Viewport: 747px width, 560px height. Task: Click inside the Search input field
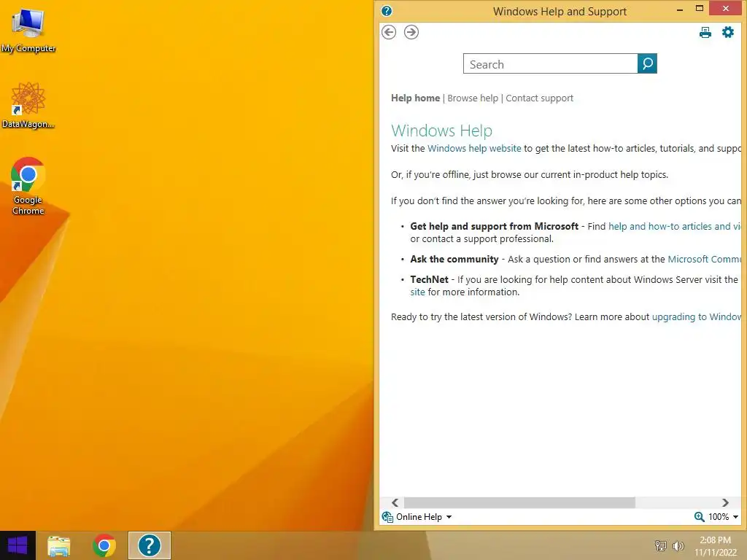point(550,64)
